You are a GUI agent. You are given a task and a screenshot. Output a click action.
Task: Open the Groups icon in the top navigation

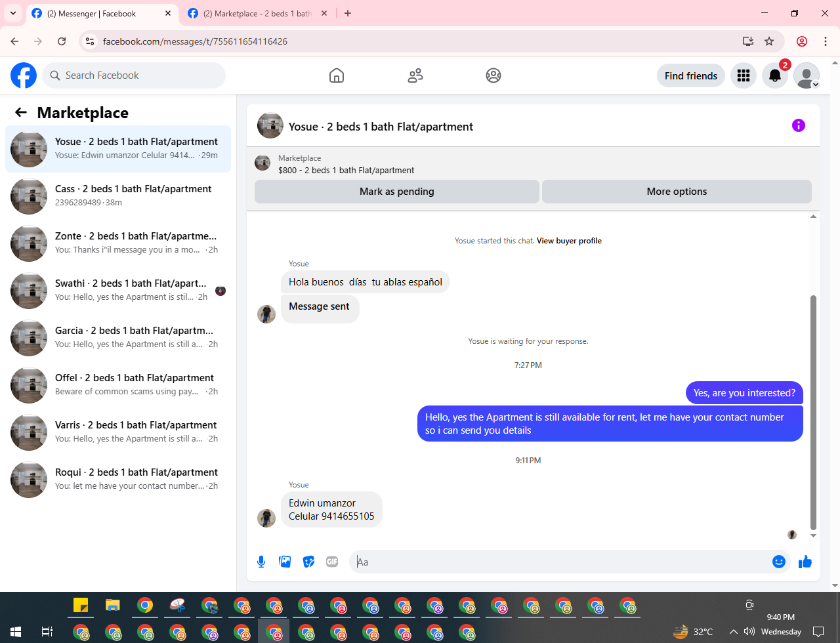coord(493,75)
